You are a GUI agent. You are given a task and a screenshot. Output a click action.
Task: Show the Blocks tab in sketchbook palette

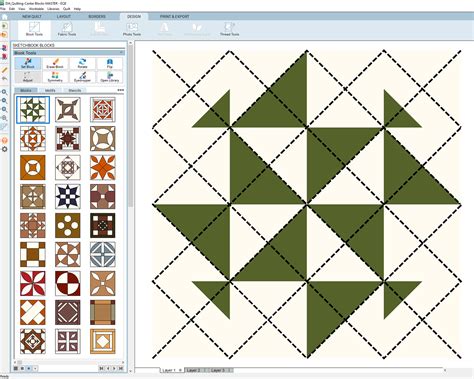(x=26, y=90)
